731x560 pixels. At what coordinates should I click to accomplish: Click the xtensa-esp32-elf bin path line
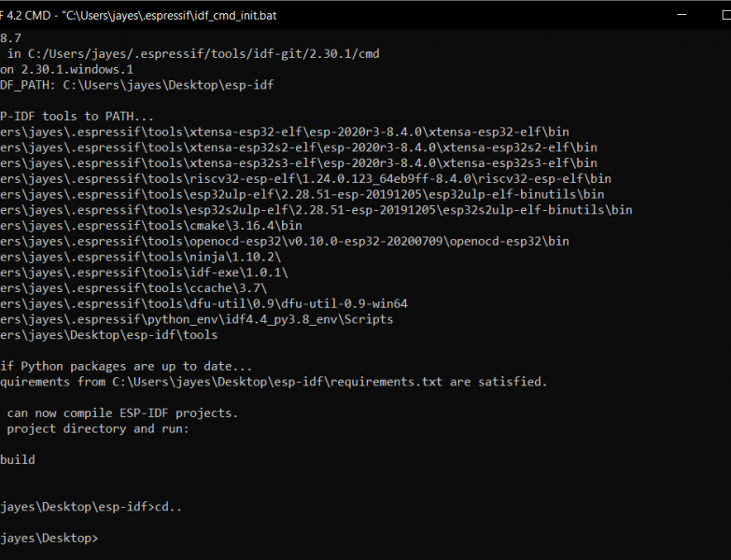[285, 132]
